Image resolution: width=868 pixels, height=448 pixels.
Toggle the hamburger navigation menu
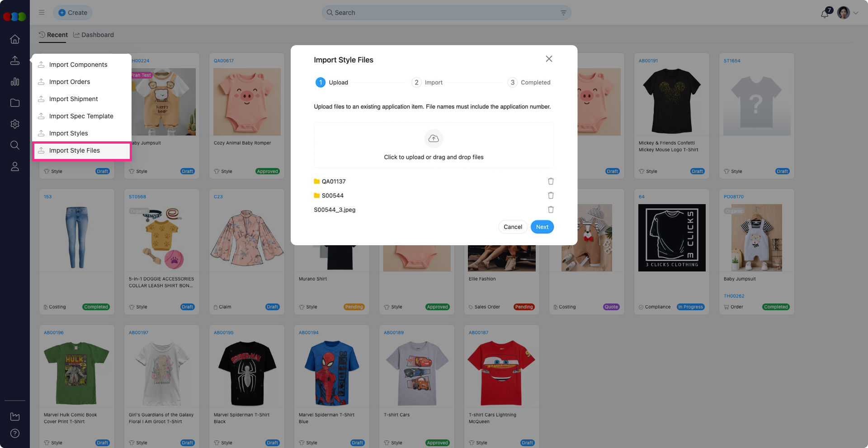coord(42,13)
